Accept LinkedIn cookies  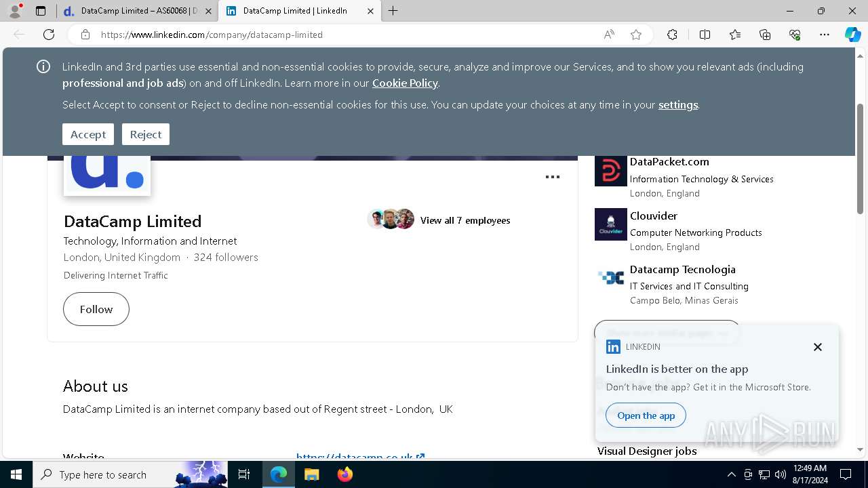(88, 134)
